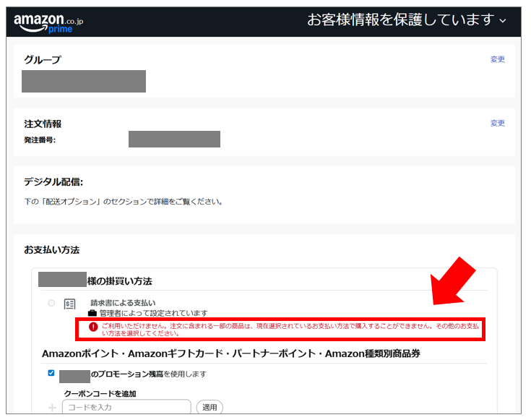Click the お支払い方法 heading
The image size is (531, 420).
click(x=51, y=250)
